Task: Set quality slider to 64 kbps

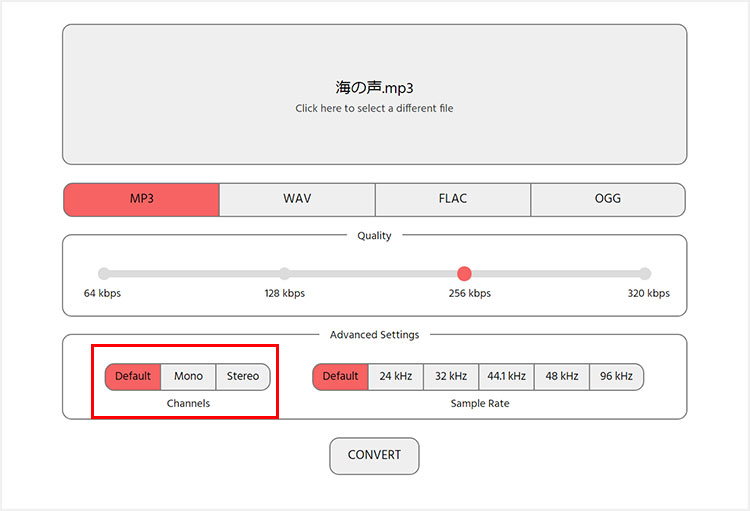Action: (x=104, y=274)
